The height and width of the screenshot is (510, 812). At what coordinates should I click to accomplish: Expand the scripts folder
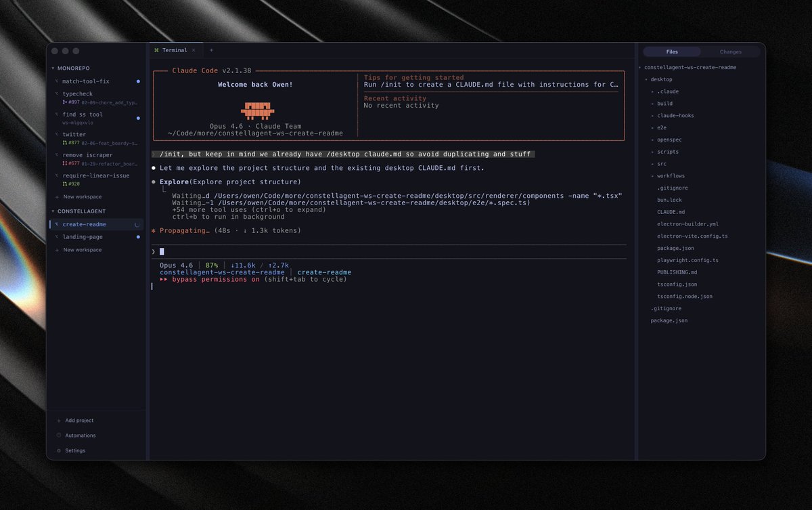pyautogui.click(x=653, y=152)
